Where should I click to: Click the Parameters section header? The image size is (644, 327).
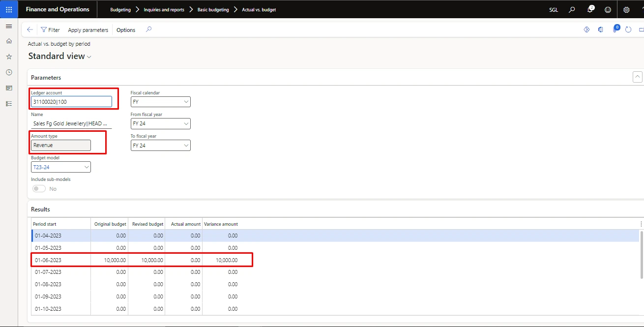coord(46,78)
